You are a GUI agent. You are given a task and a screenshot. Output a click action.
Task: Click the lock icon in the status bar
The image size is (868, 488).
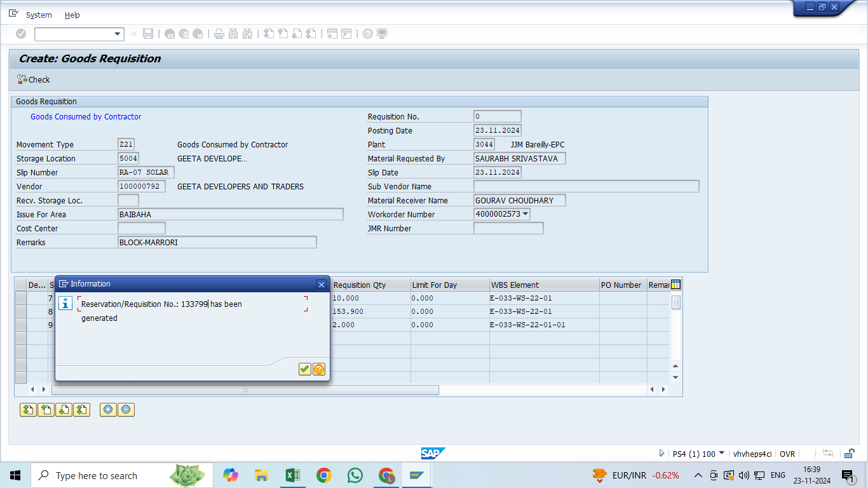[x=849, y=454]
